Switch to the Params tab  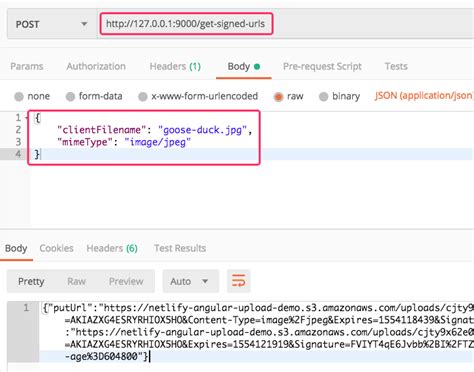click(27, 66)
